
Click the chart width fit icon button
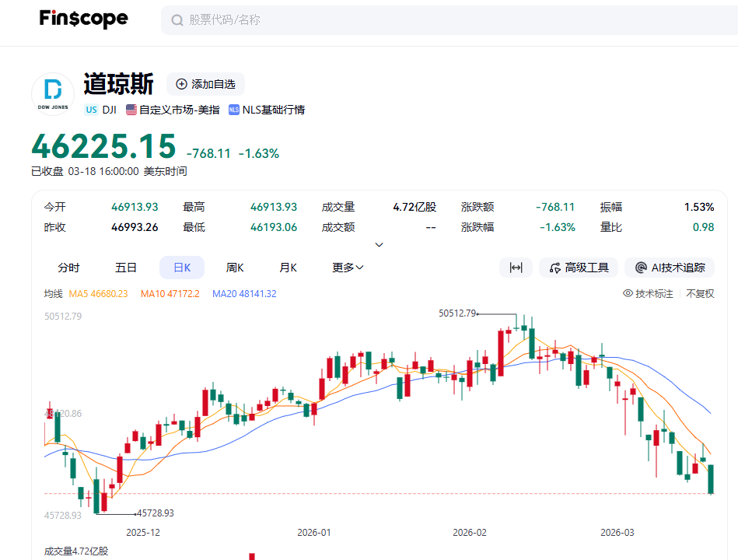click(516, 268)
